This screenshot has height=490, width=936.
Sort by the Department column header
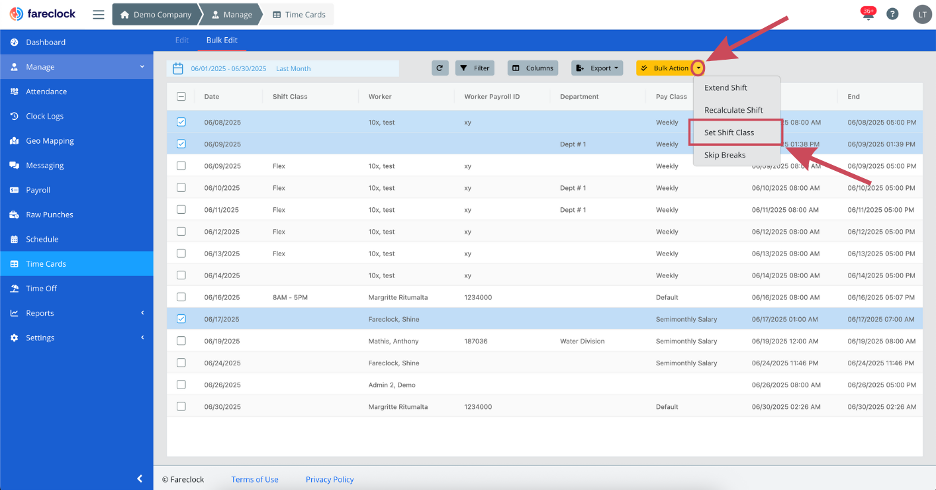[x=579, y=97]
